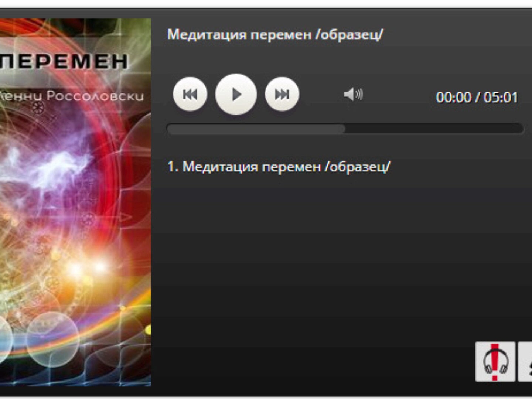
Task: Click the ПЕРЕМЕН title on the cover
Action: pyautogui.click(x=64, y=61)
